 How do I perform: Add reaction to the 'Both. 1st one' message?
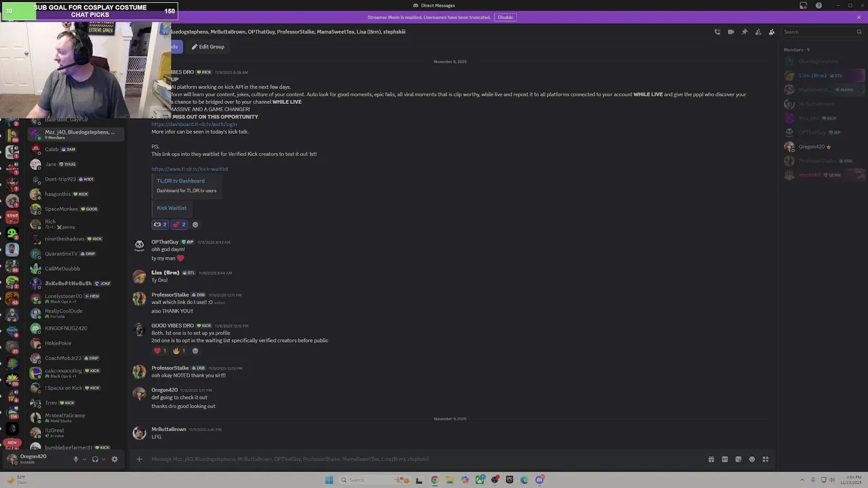[195, 350]
